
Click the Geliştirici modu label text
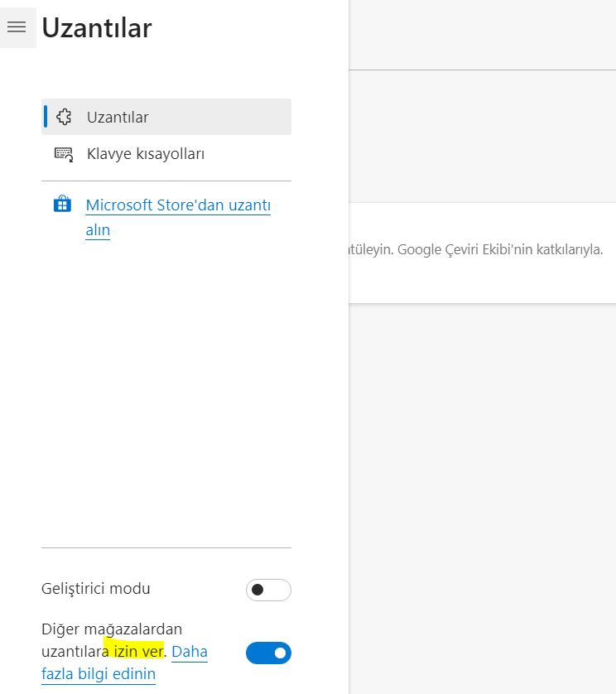96,589
